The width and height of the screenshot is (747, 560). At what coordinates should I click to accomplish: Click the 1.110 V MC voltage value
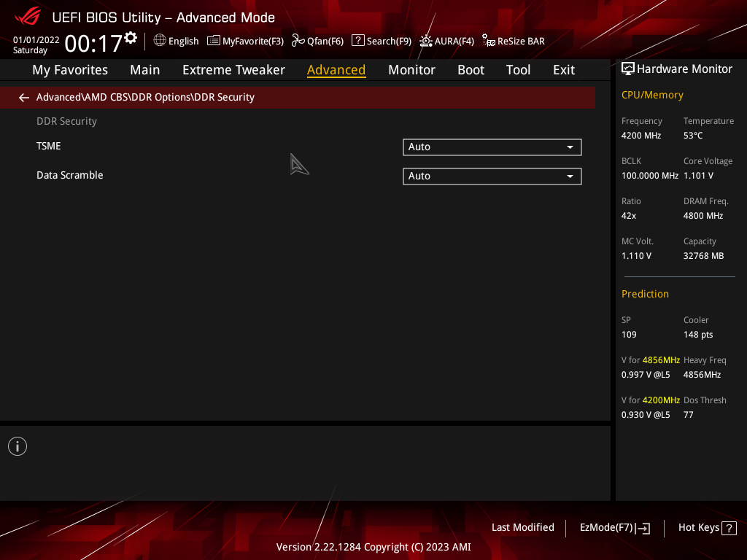tap(636, 256)
